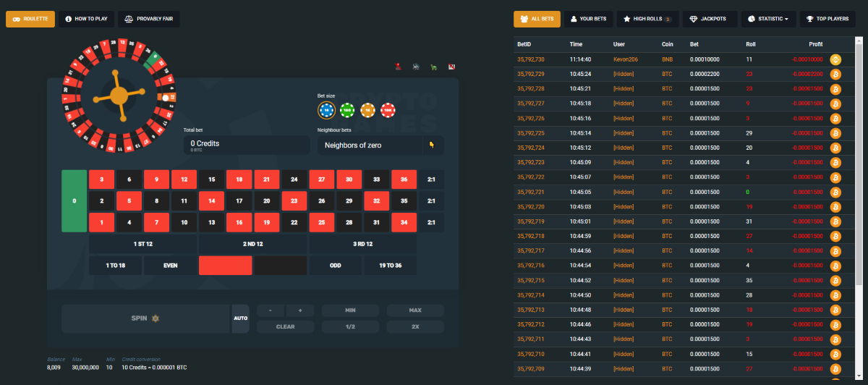Viewport: 868px width, 385px height.
Task: Toggle the crossed-out joystick hotkeys icon
Action: (x=398, y=67)
